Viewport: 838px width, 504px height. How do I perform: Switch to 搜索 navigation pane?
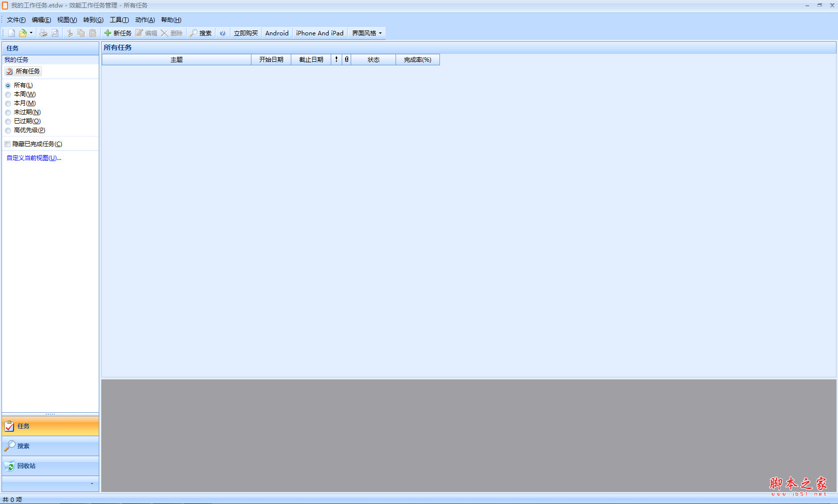[x=50, y=446]
